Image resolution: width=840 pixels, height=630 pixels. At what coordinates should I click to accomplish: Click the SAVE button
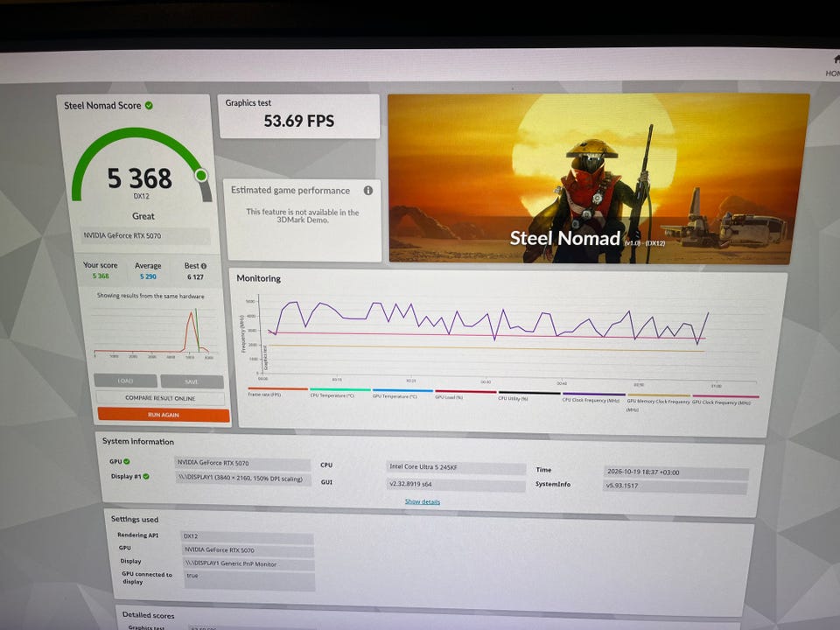click(x=192, y=381)
